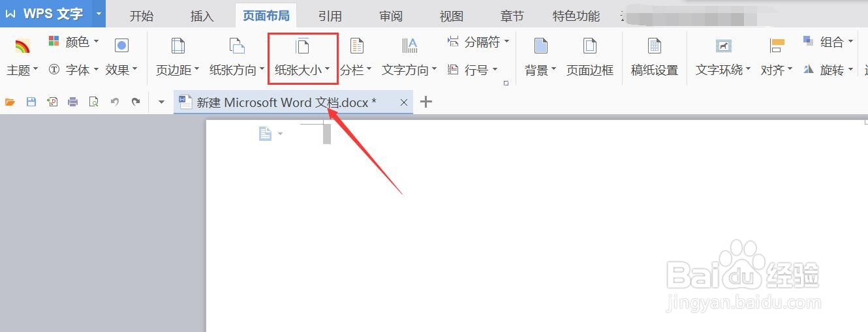Redo the last action
Viewport: 868px width, 332px height.
(136, 102)
